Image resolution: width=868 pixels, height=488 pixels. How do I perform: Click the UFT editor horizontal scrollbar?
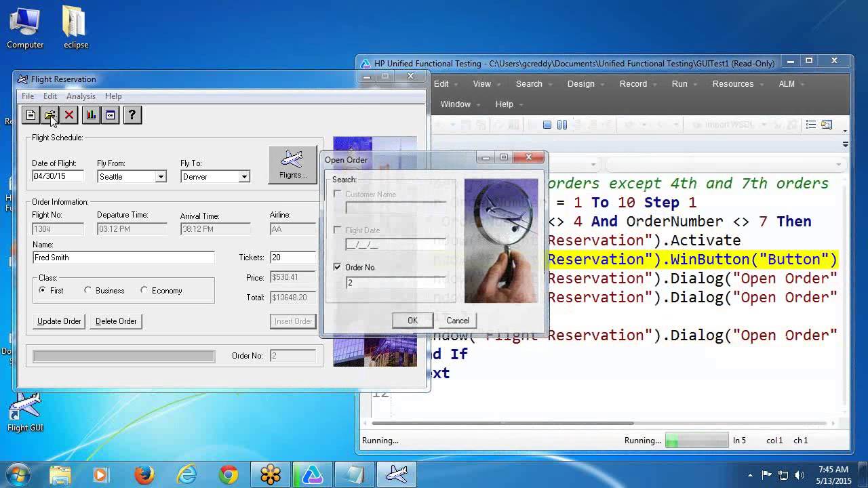(502, 424)
